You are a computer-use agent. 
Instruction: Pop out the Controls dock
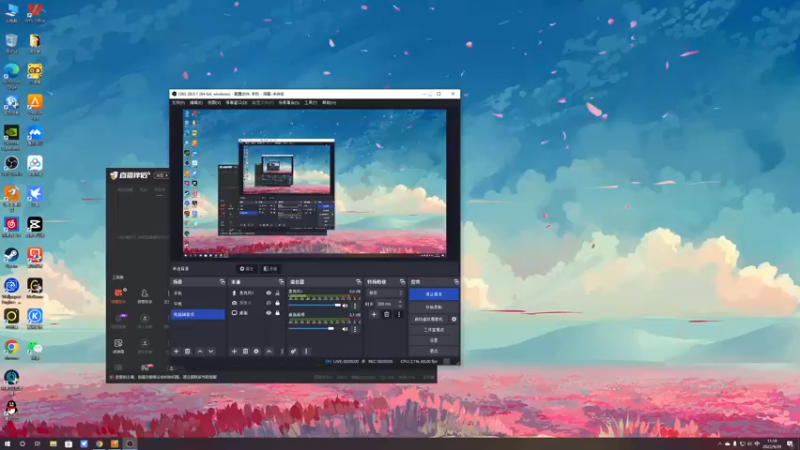click(456, 282)
